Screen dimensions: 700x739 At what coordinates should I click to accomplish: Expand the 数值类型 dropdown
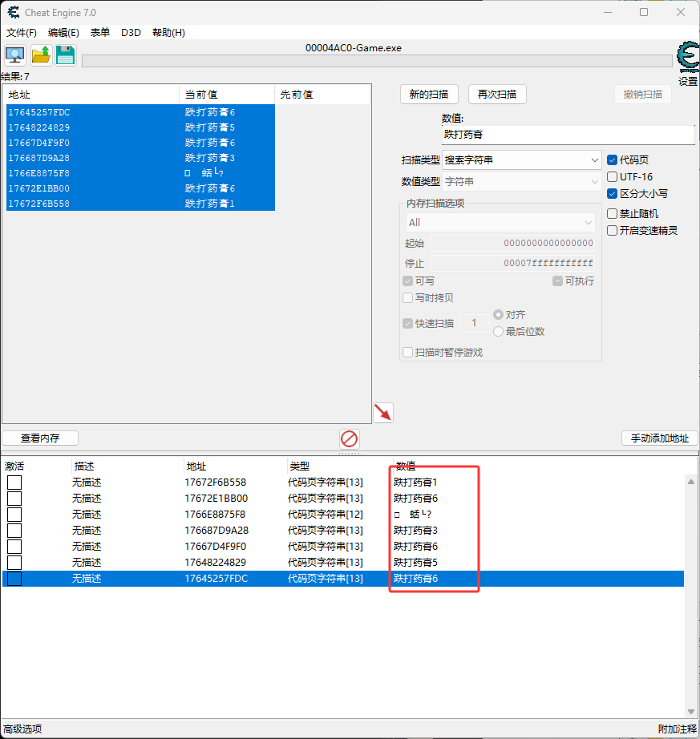click(x=521, y=181)
